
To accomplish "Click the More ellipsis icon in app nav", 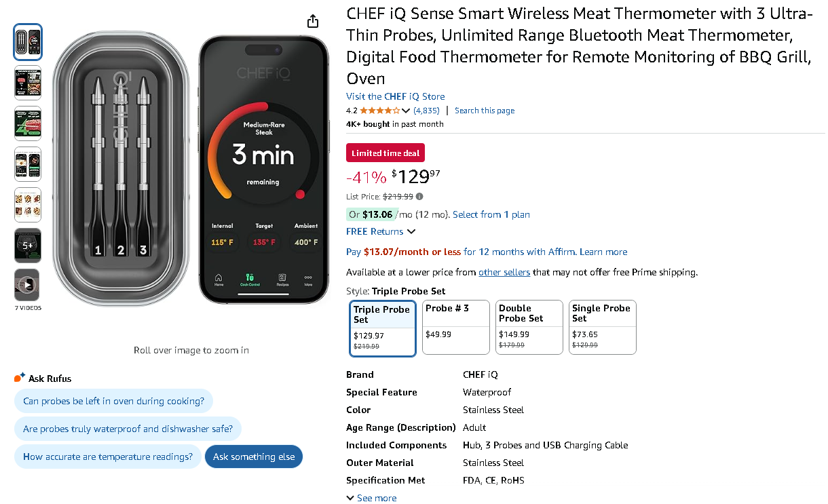I will [x=309, y=278].
